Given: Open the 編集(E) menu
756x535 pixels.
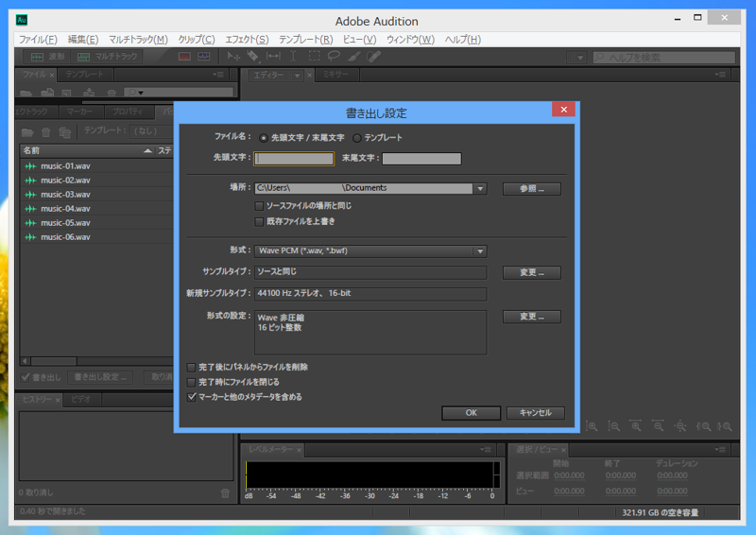Looking at the screenshot, I should [x=83, y=40].
